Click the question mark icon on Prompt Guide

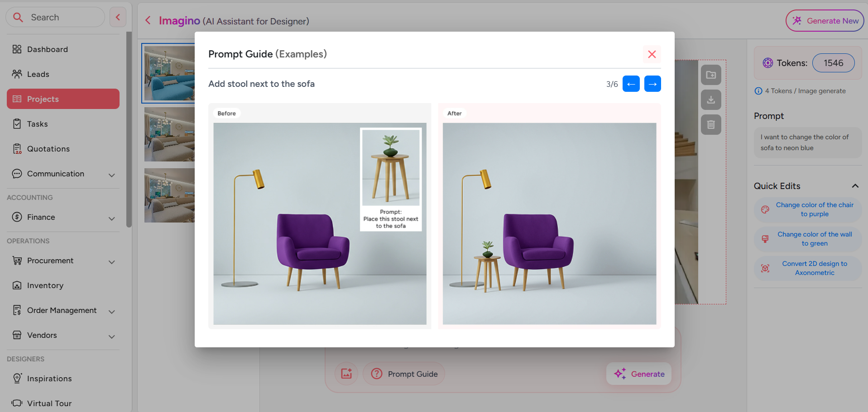(376, 374)
